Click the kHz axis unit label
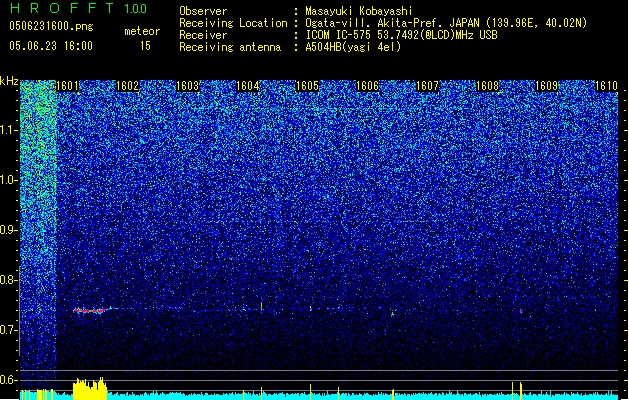Screen dimensions: 629x400 [x=9, y=81]
